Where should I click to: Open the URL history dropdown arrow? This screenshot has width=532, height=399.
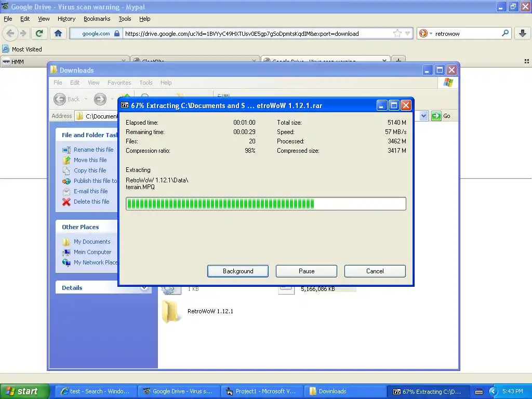[407, 33]
